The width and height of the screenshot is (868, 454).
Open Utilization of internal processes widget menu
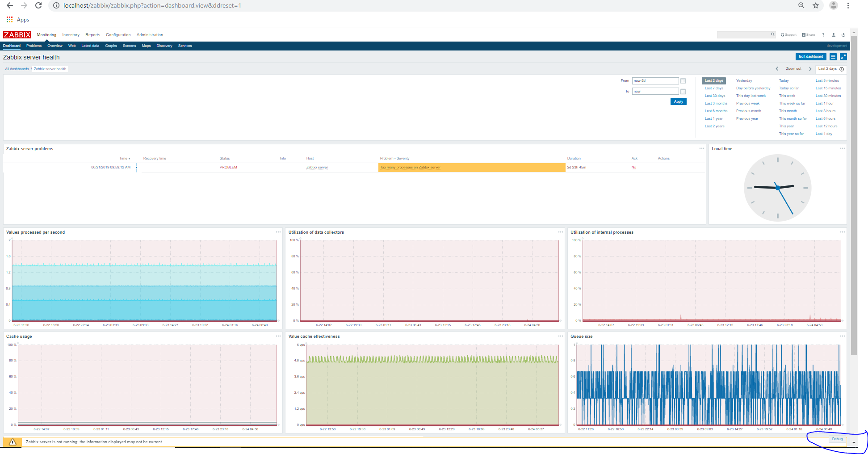pos(843,232)
